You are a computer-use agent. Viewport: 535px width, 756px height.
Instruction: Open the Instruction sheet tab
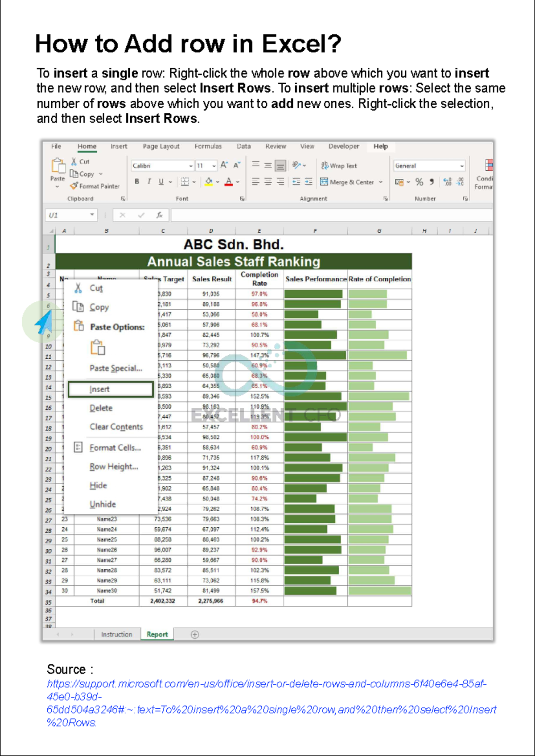(117, 634)
